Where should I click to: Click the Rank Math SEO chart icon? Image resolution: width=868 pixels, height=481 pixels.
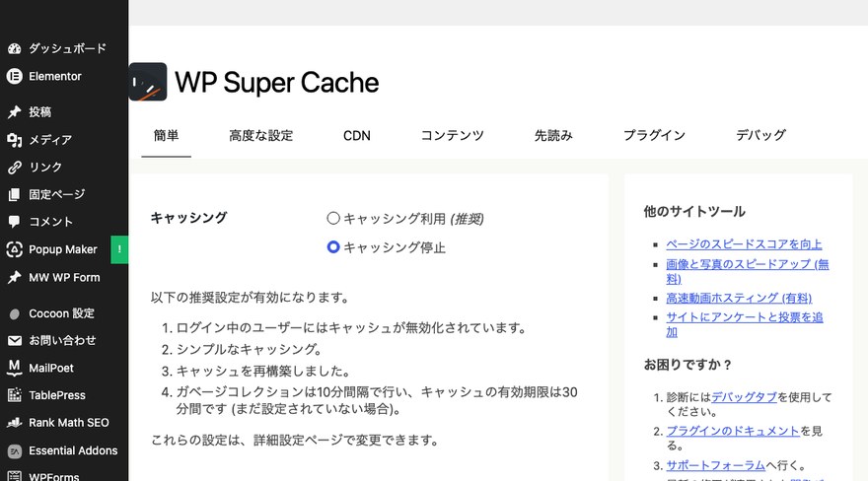[15, 423]
